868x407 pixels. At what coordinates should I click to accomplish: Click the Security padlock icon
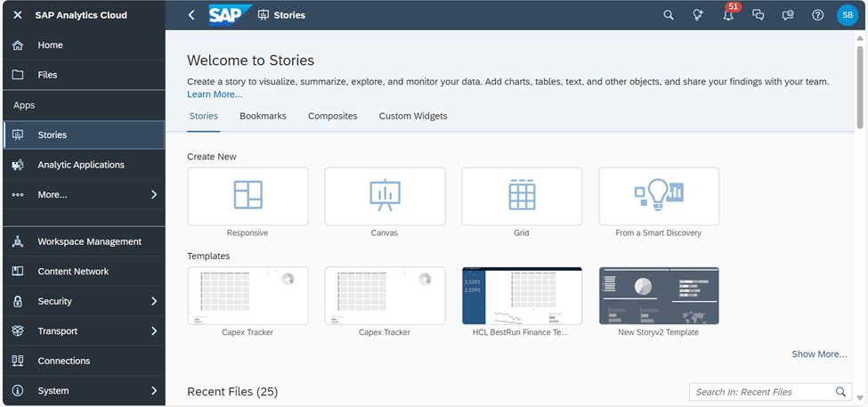point(18,301)
